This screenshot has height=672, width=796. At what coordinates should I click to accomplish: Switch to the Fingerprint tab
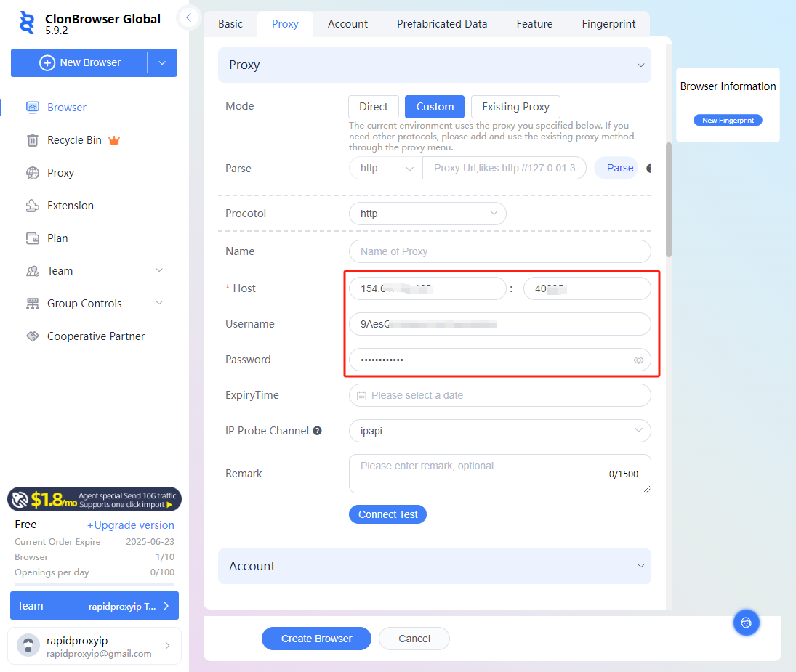(x=608, y=24)
